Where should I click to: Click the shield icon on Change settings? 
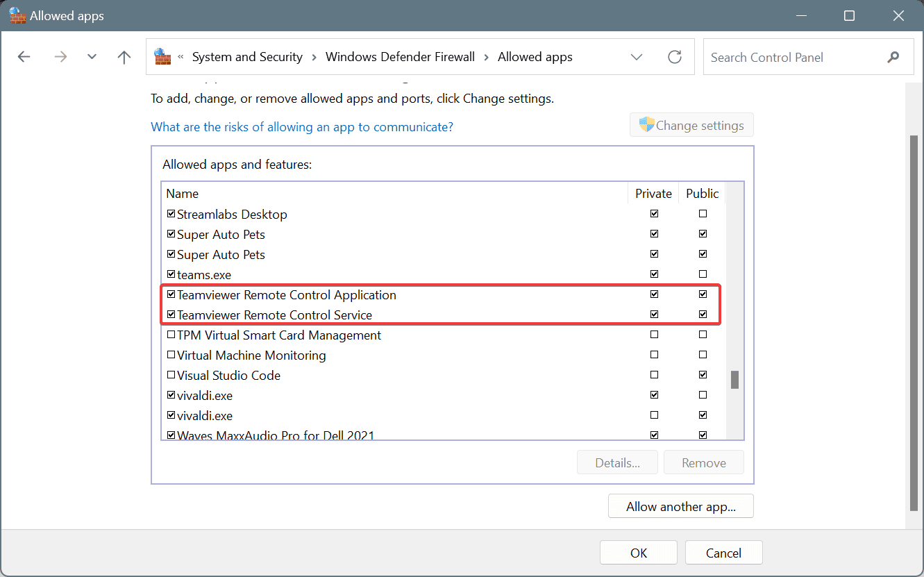point(646,125)
